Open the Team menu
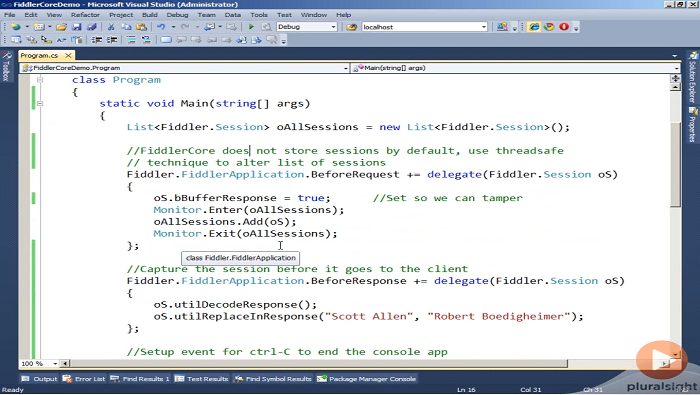 point(206,15)
